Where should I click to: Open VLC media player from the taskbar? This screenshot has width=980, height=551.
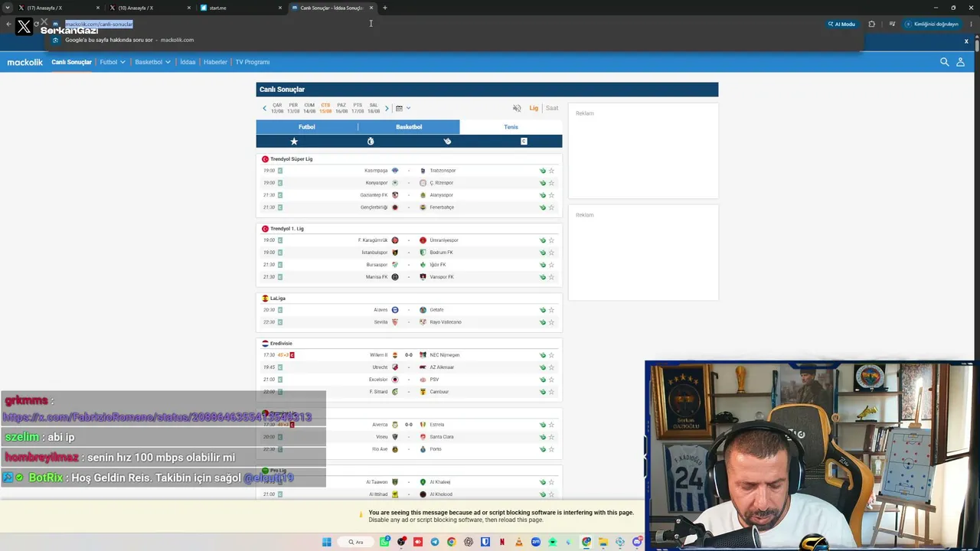(x=519, y=542)
